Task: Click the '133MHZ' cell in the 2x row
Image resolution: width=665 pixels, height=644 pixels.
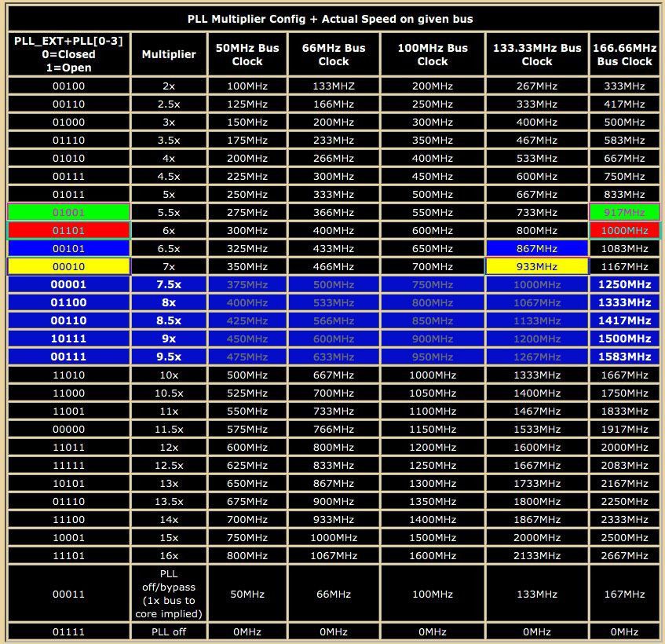Action: [x=334, y=86]
